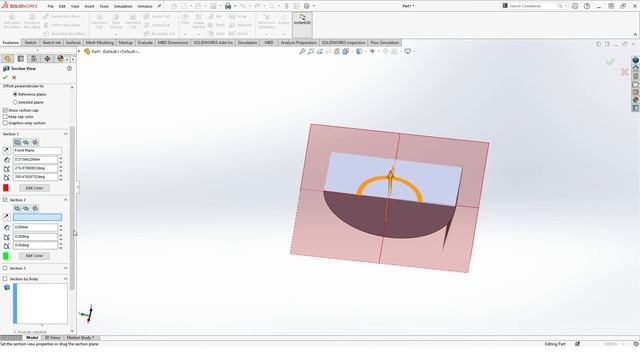Click the Print icon in top toolbar
The height and width of the screenshot is (360, 640).
tap(228, 6)
